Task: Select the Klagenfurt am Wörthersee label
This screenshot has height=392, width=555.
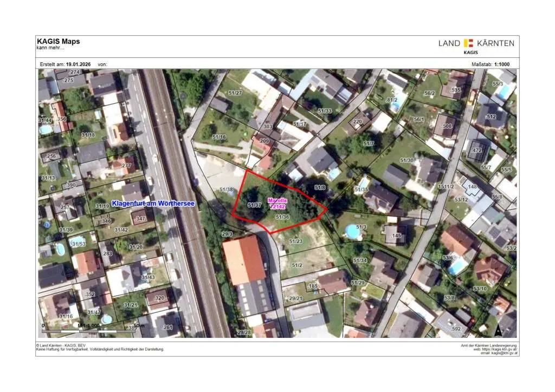Action: (x=153, y=204)
